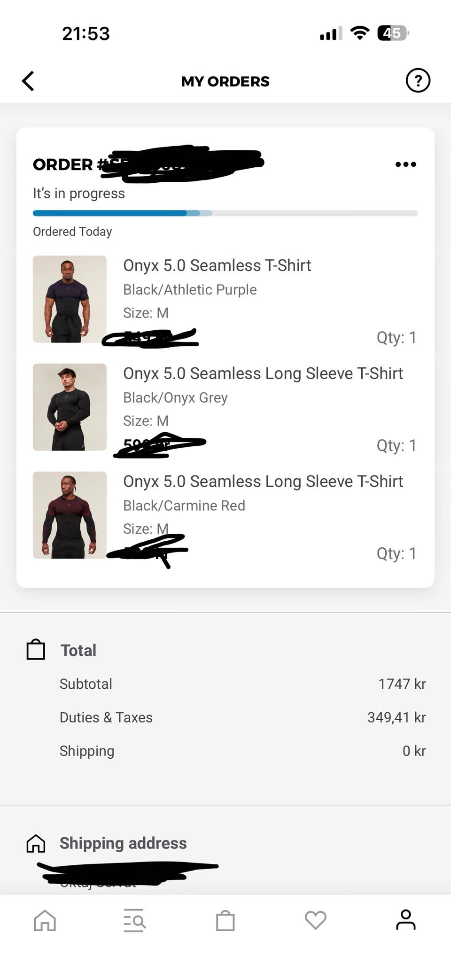Open the account profile tab
The height and width of the screenshot is (980, 451).
[406, 919]
